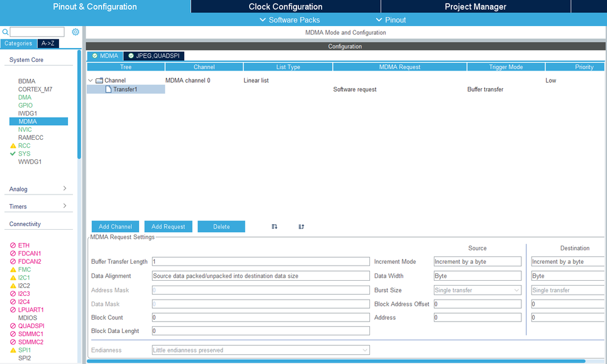Switch to Pinout & Configuration tab
The width and height of the screenshot is (607, 364).
coord(95,7)
